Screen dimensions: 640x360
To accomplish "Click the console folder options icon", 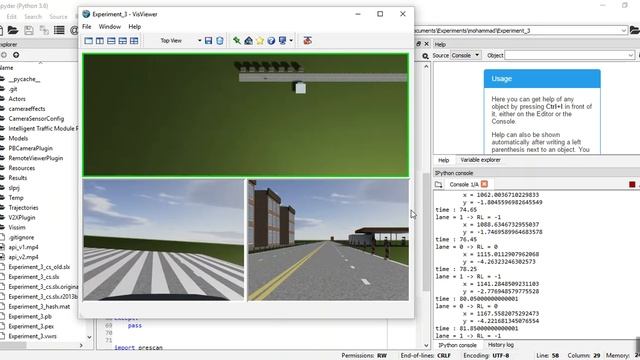I will click(x=438, y=184).
